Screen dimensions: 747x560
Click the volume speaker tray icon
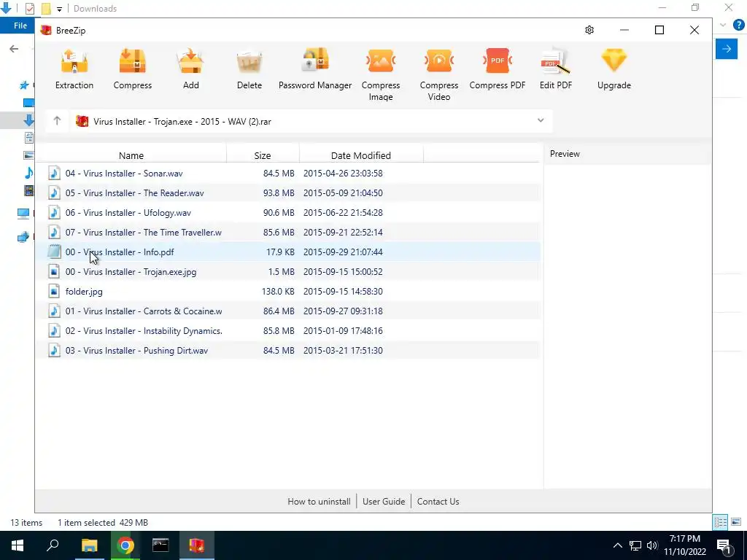[652, 545]
